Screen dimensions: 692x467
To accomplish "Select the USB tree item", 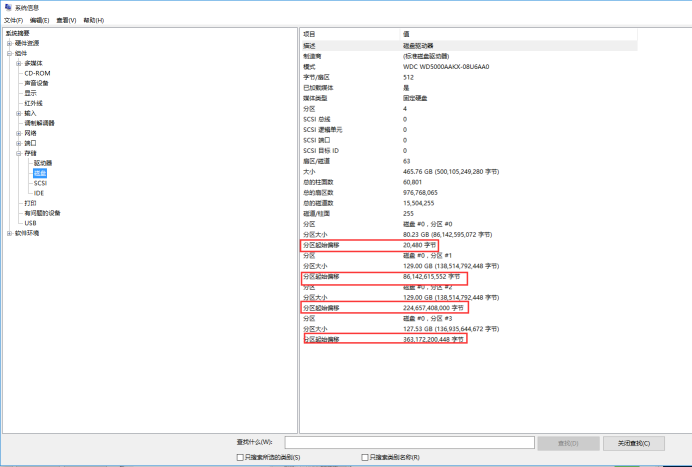I will click(x=30, y=223).
